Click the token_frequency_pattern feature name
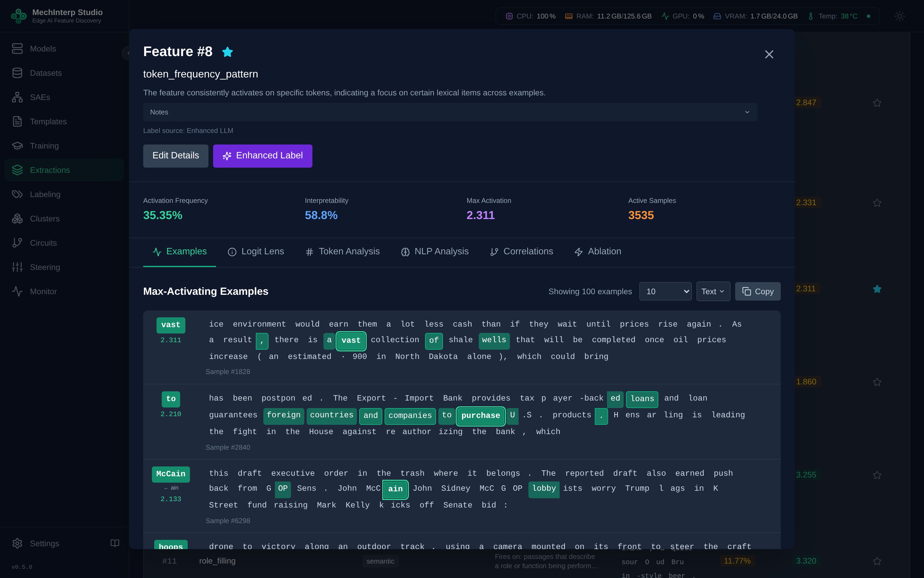The image size is (924, 578). [x=200, y=74]
